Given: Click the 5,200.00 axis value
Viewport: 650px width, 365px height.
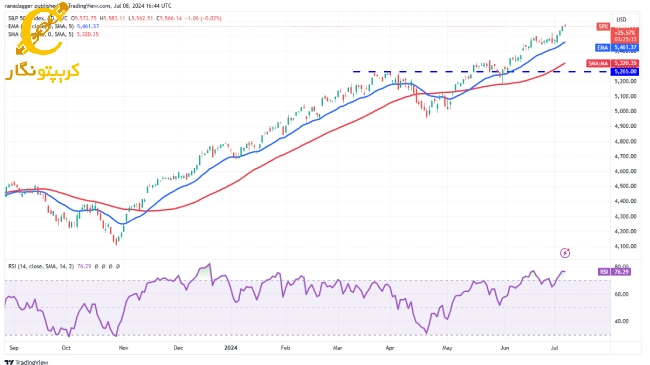Looking at the screenshot, I should click(x=626, y=81).
